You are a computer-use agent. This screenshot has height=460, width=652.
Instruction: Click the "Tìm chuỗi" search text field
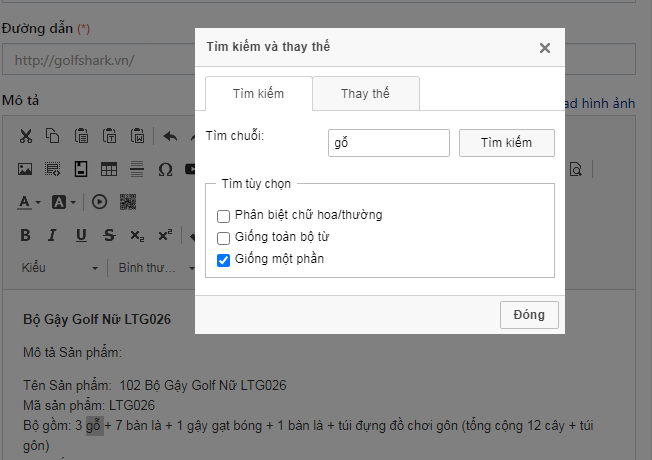pyautogui.click(x=388, y=143)
